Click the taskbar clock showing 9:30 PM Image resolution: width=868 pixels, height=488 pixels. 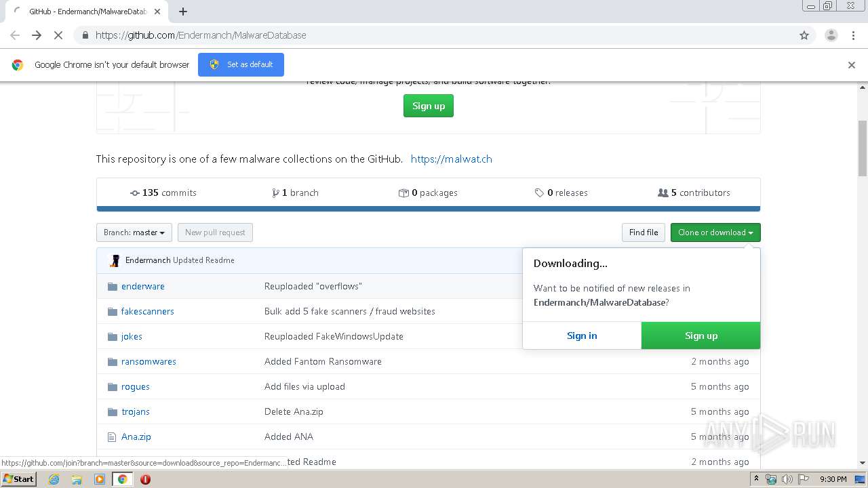[833, 479]
